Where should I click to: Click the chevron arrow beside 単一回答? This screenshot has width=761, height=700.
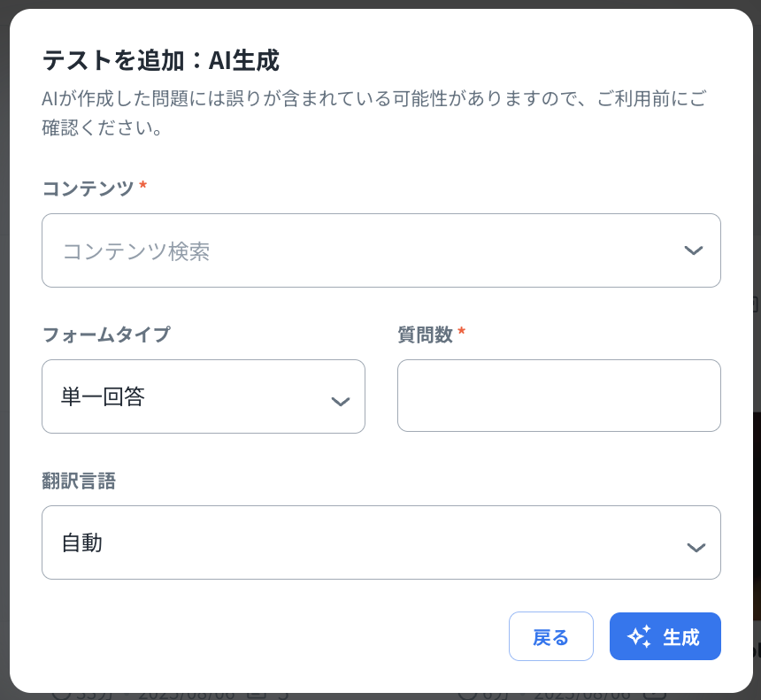tap(340, 401)
